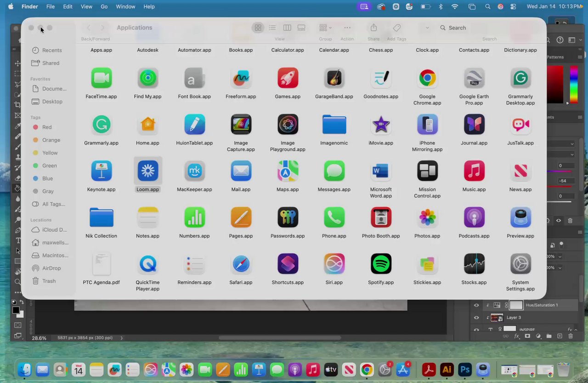The image size is (588, 383).
Task: Open the Action menu in Finder toolbar
Action: 347,28
